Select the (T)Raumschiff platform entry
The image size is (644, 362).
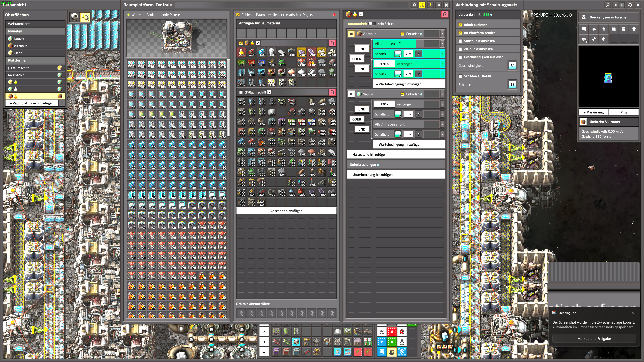(35, 68)
